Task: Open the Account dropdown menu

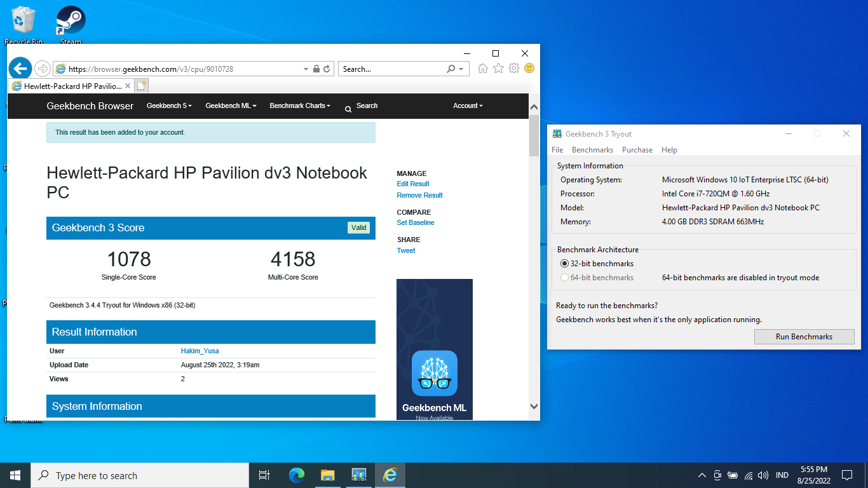Action: pyautogui.click(x=468, y=105)
